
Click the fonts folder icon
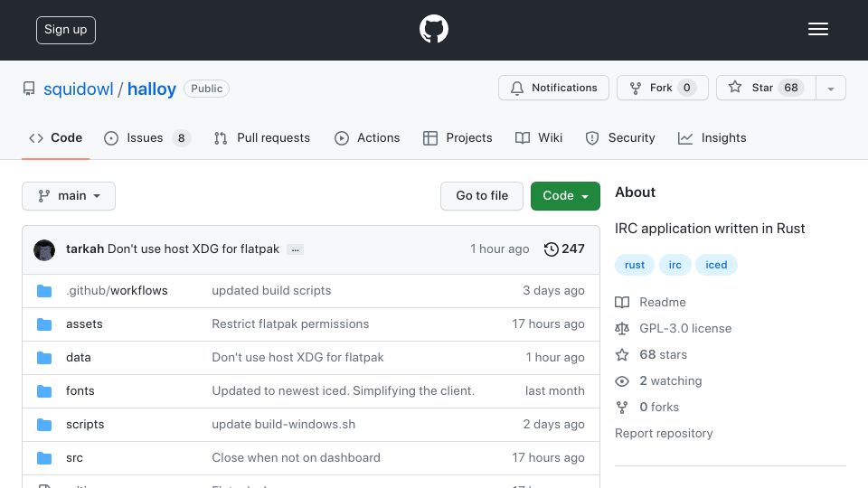[44, 391]
